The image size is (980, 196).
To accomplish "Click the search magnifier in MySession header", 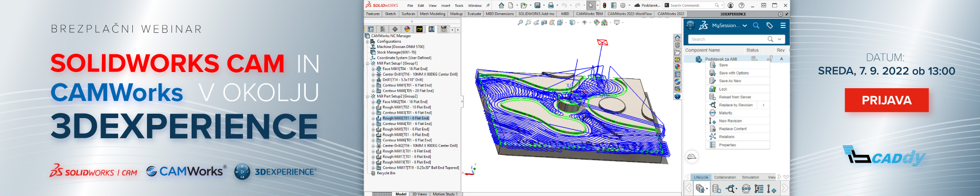I will click(756, 25).
